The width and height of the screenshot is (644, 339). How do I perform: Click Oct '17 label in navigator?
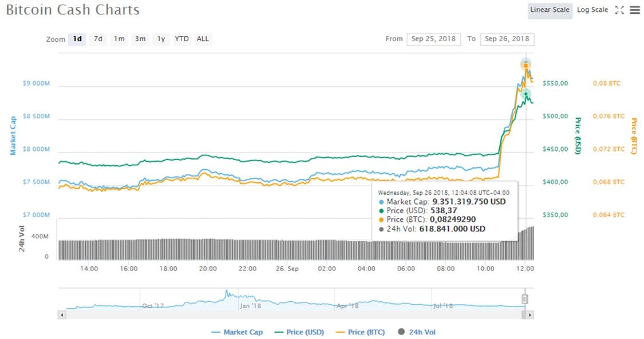coord(153,306)
